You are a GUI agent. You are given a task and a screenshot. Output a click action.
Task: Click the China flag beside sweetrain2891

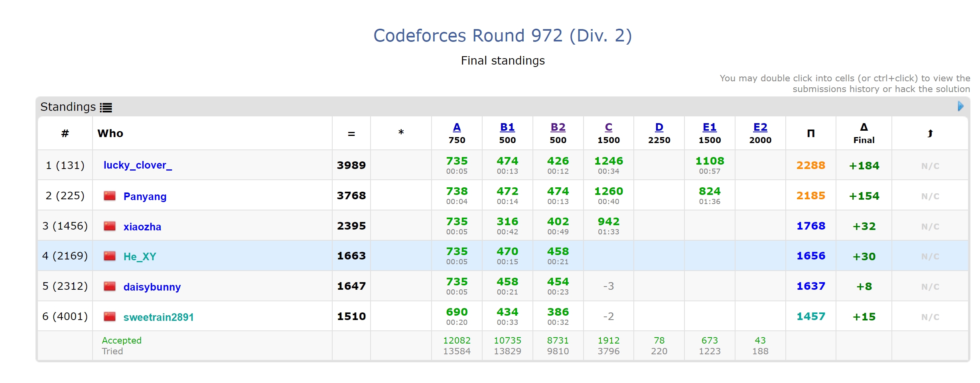pyautogui.click(x=110, y=316)
